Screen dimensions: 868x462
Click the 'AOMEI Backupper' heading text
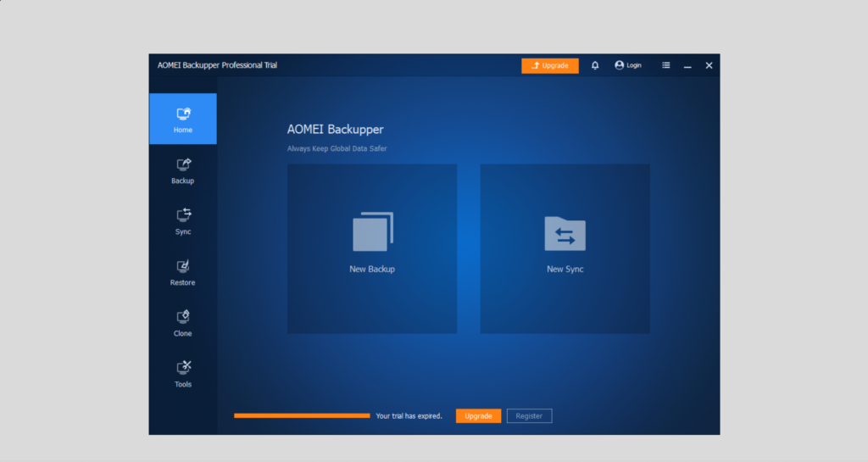tap(336, 129)
